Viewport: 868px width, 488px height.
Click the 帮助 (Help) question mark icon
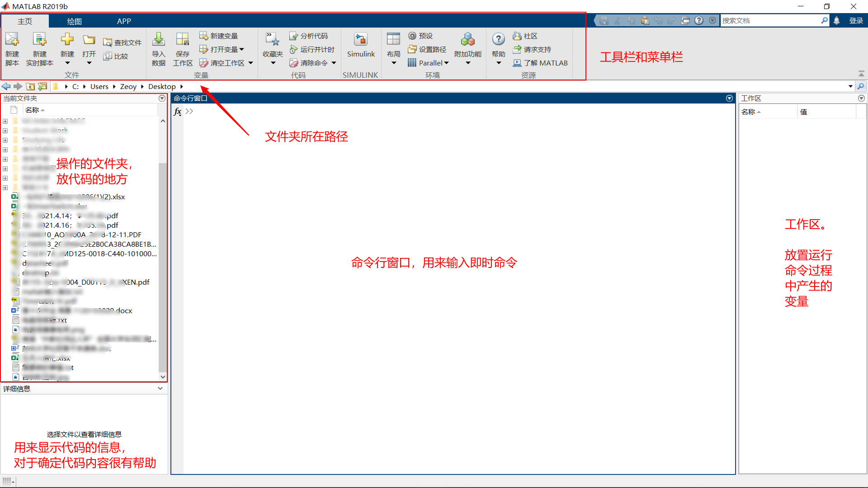click(x=499, y=39)
